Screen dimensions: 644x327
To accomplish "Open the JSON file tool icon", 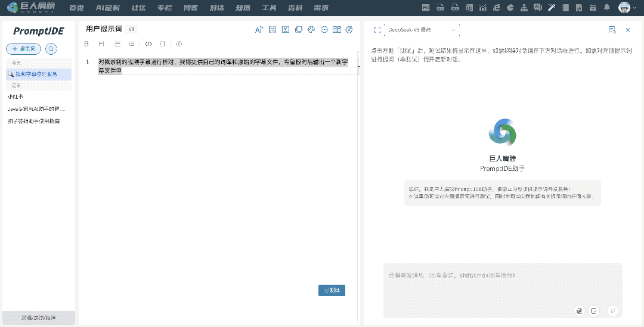I will point(440,7).
